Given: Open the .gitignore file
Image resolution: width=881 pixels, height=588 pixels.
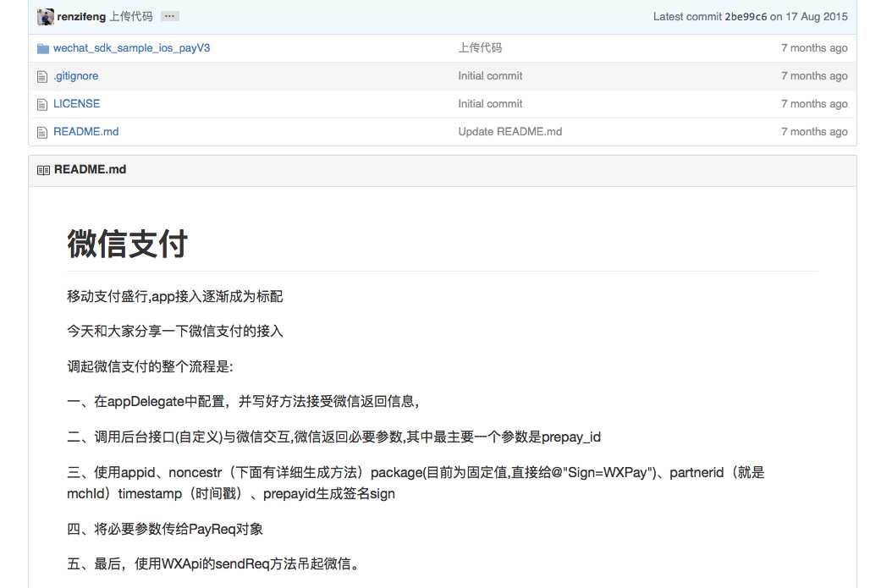Looking at the screenshot, I should coord(76,76).
